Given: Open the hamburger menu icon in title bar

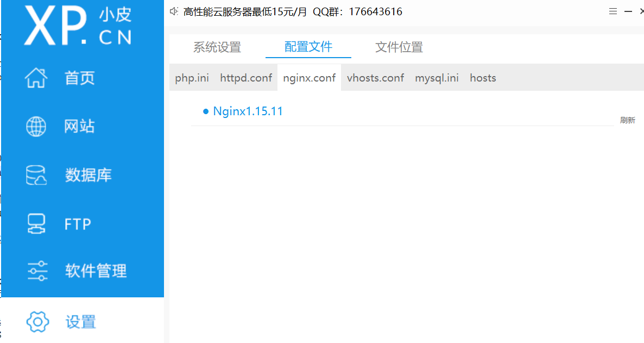Looking at the screenshot, I should point(613,11).
